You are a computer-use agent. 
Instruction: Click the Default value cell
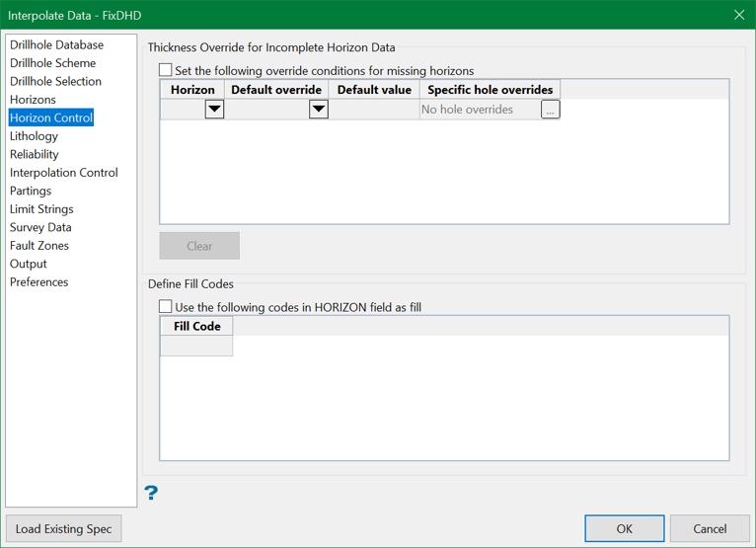click(374, 110)
